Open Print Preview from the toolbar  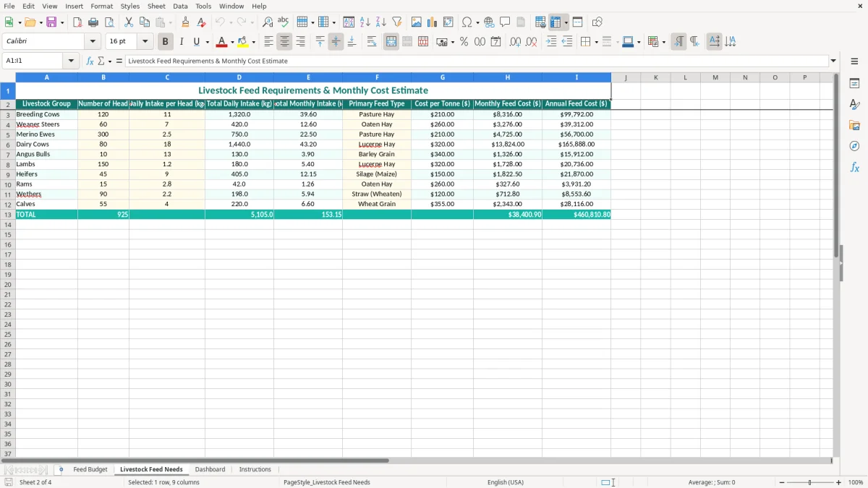(x=109, y=22)
